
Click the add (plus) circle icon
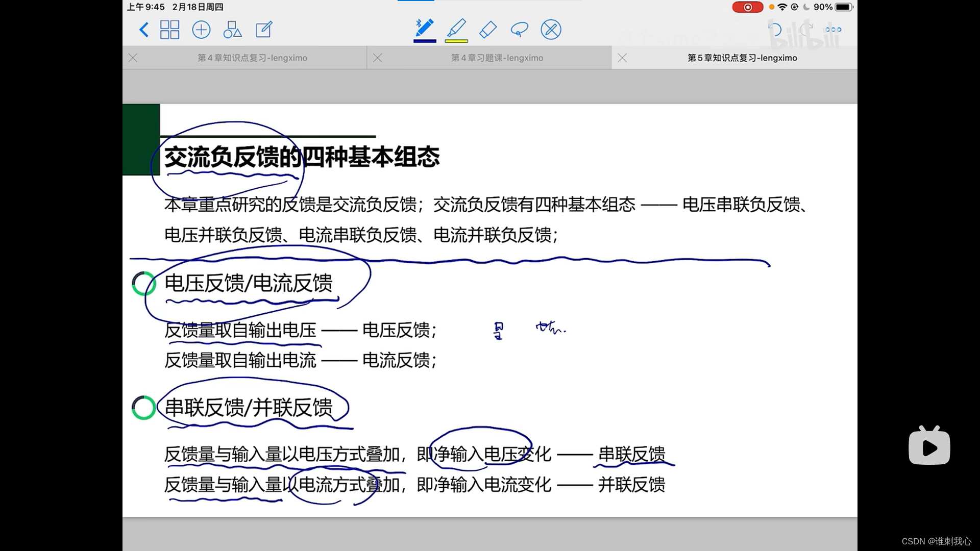pyautogui.click(x=201, y=30)
